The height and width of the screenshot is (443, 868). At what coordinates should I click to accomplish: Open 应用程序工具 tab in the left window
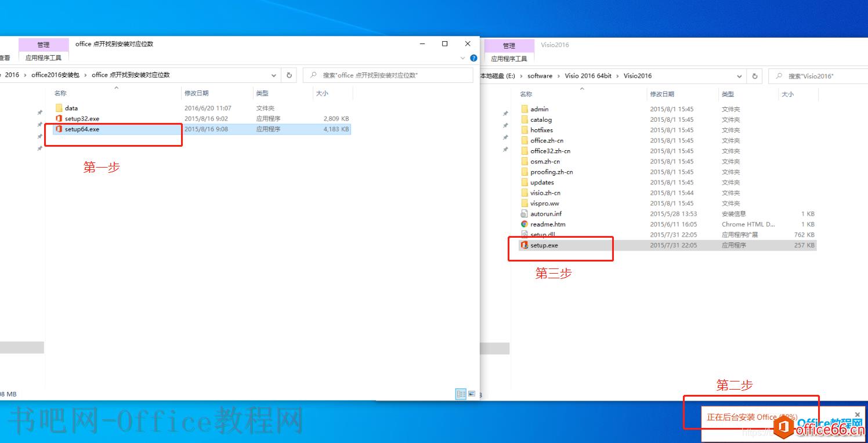coord(44,58)
